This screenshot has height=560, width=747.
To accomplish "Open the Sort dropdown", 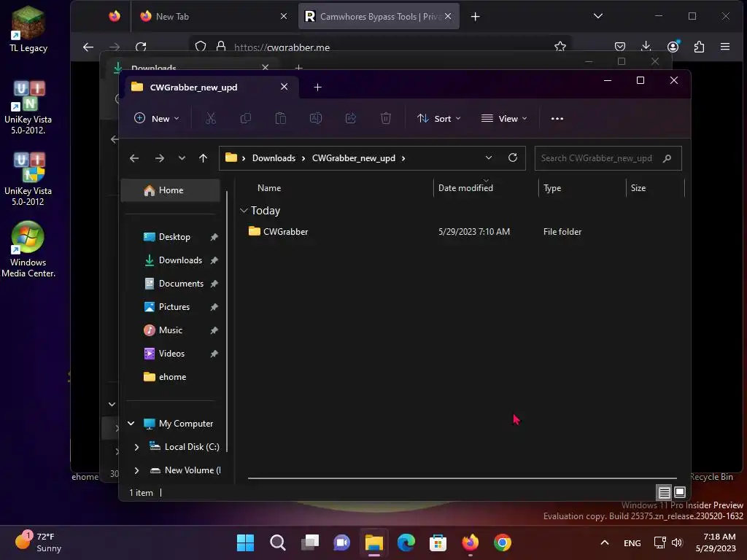I will point(438,119).
